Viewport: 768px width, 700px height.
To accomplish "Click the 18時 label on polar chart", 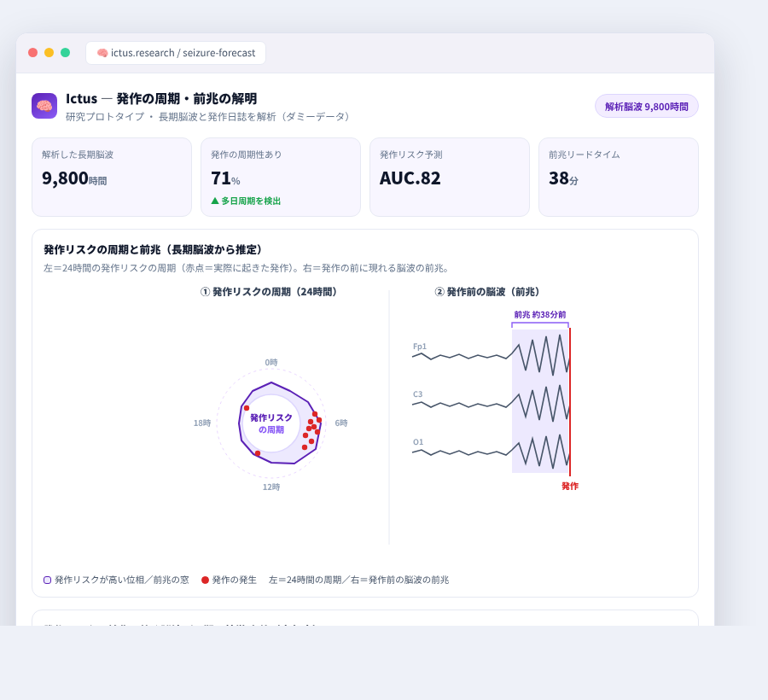I will click(202, 423).
